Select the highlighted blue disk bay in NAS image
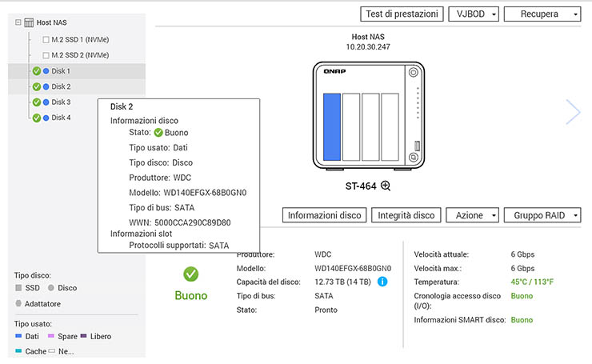592x364 pixels. click(331, 126)
